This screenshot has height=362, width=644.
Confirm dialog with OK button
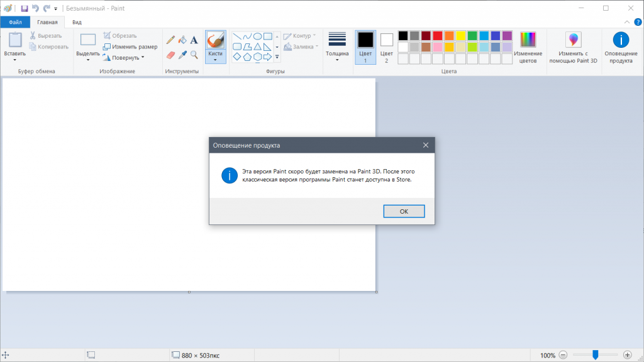pyautogui.click(x=404, y=211)
